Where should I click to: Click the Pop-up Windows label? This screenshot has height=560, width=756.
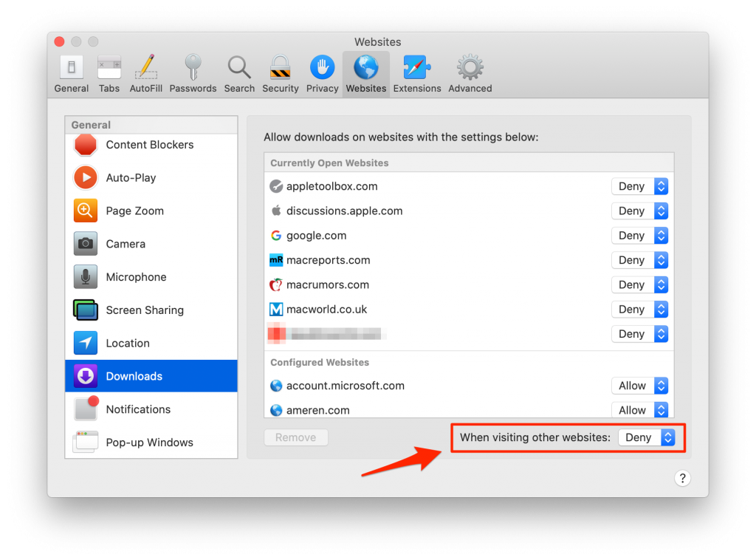pyautogui.click(x=149, y=443)
